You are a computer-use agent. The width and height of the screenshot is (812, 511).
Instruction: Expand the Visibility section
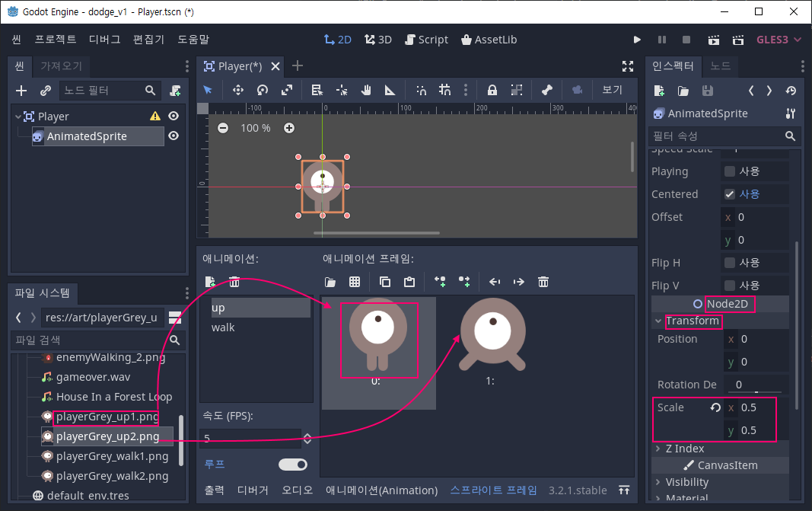coord(658,482)
